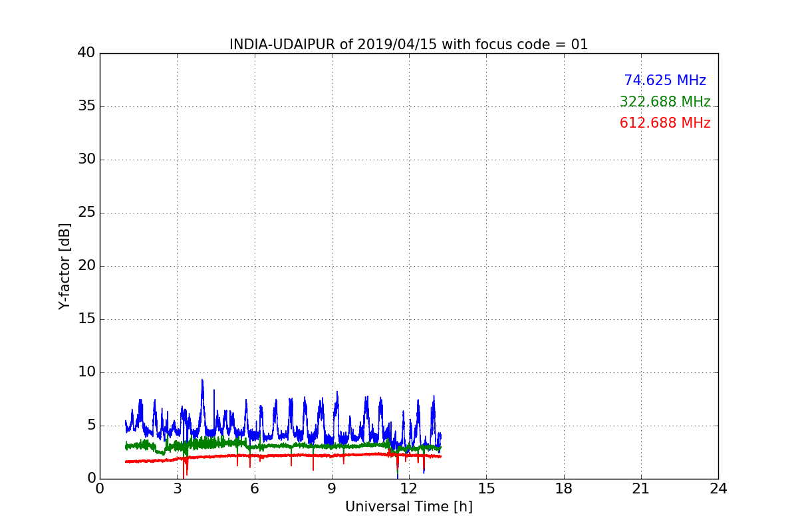Click the Universal Time [h] axis label

click(x=408, y=507)
